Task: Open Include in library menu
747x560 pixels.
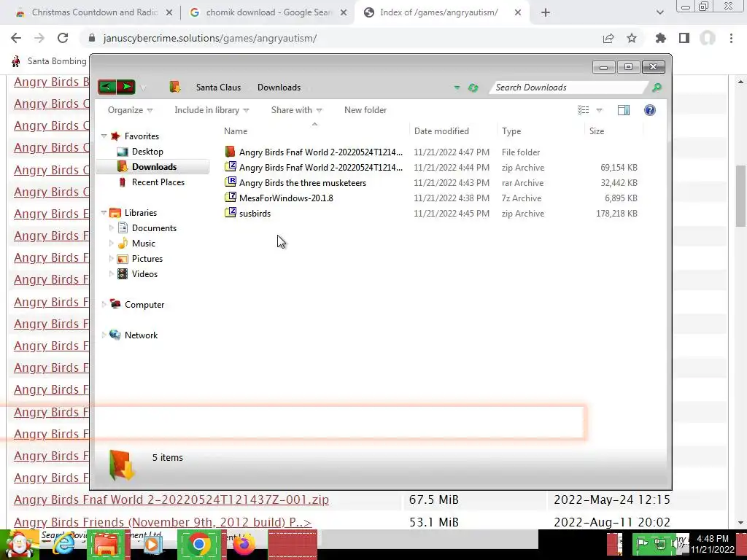Action: 212,110
